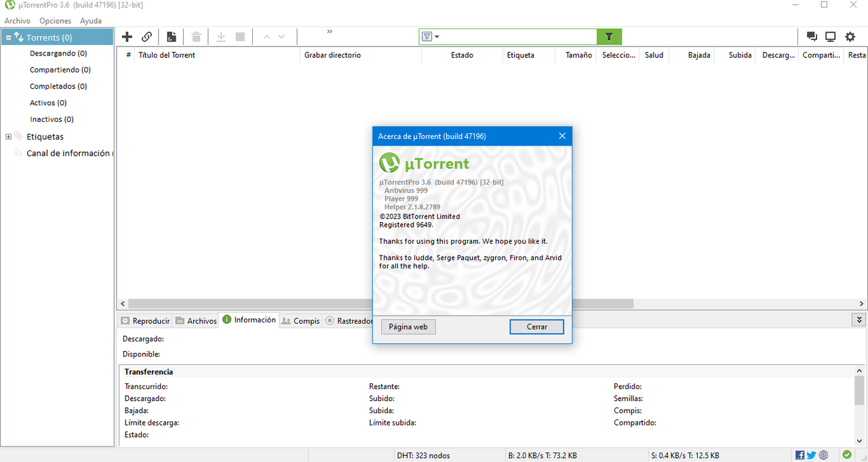Expand the Etiquetas tree node
The height and width of the screenshot is (462, 868).
click(8, 137)
